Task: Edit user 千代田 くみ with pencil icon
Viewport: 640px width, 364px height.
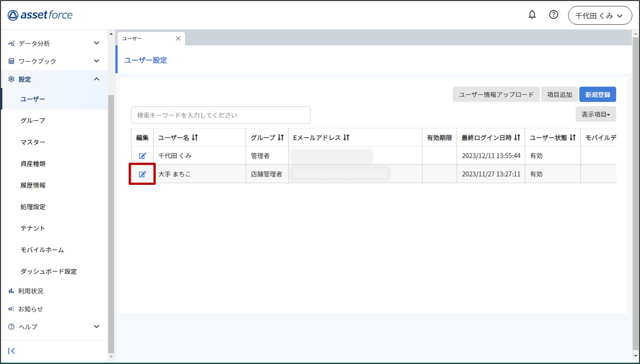Action: click(142, 156)
